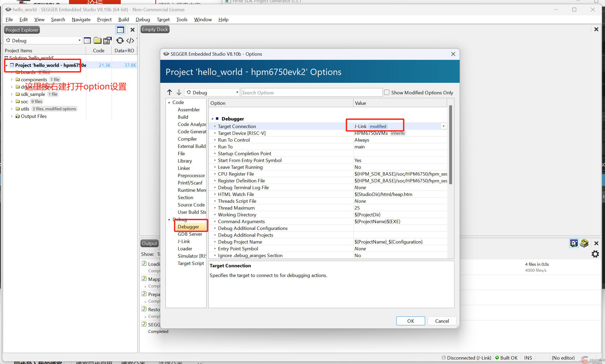Image resolution: width=605 pixels, height=364 pixels.
Task: Click the down arrow in Options dialog
Action: [179, 92]
